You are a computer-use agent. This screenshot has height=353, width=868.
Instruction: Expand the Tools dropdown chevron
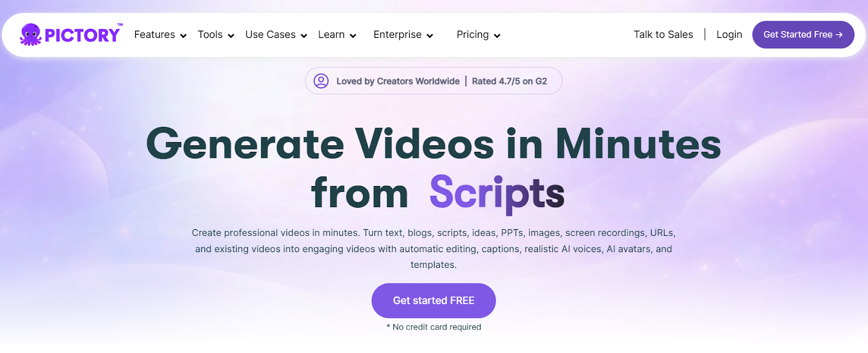pos(231,36)
